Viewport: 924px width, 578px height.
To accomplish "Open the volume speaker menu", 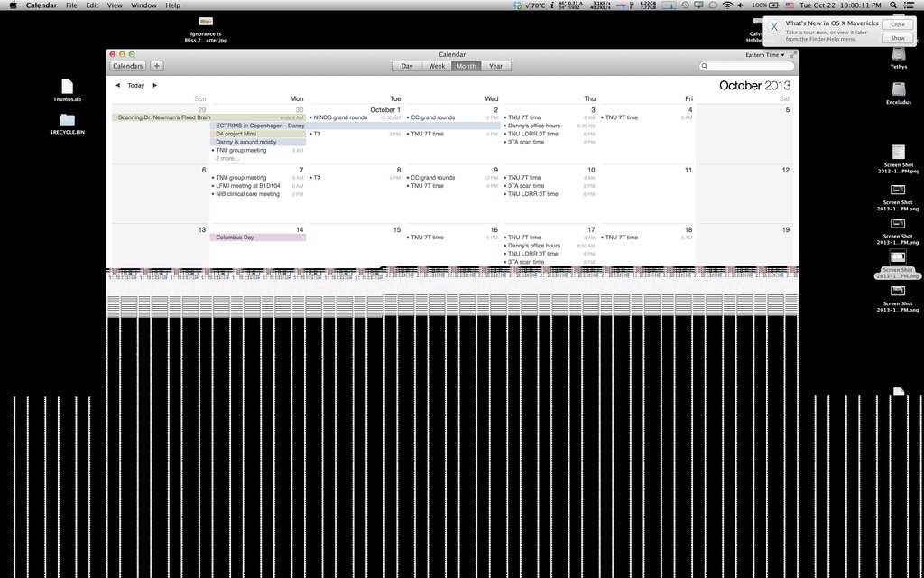I will pos(741,5).
